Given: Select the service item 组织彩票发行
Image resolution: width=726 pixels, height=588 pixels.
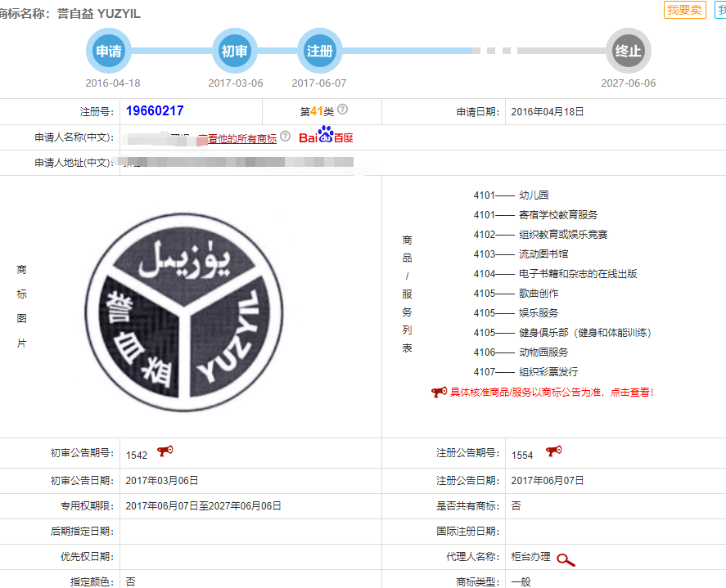Looking at the screenshot, I should point(548,372).
